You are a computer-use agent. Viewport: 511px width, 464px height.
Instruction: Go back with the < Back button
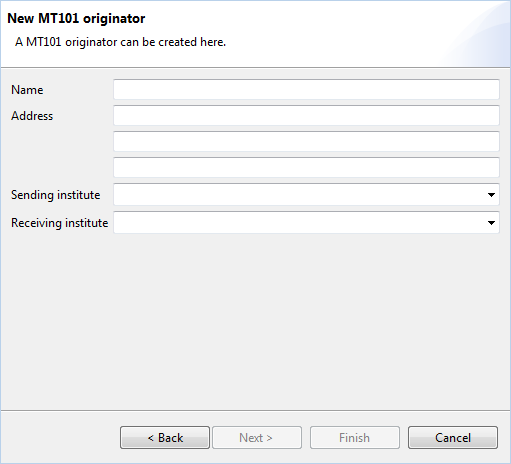(165, 437)
